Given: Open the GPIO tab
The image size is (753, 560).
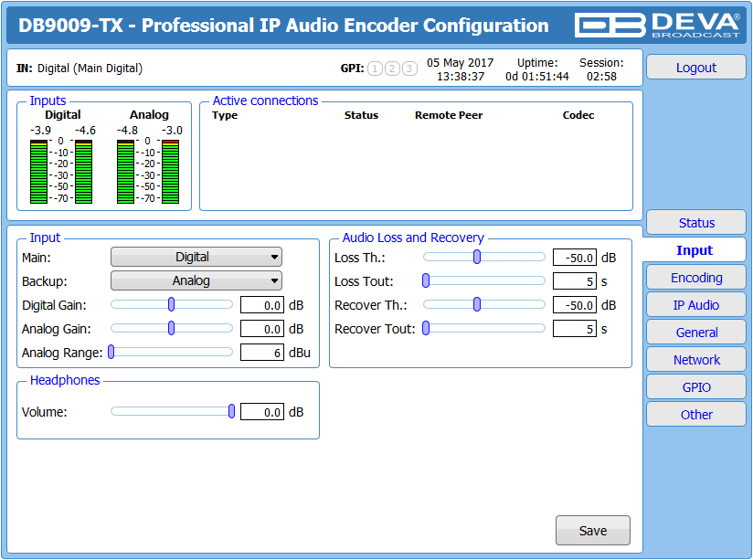Looking at the screenshot, I should coord(695,387).
